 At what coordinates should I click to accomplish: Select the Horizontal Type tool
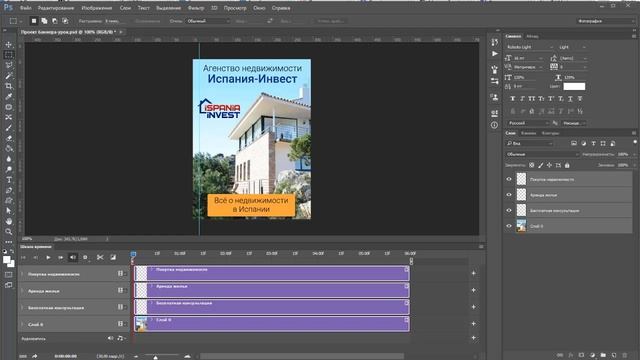(x=9, y=180)
